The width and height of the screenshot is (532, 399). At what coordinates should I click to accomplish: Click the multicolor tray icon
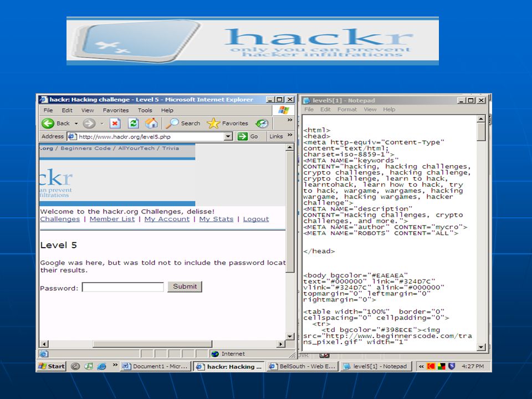point(441,366)
